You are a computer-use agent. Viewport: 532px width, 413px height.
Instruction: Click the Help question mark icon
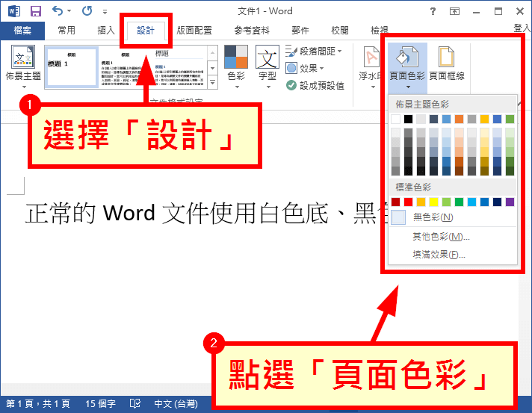433,11
